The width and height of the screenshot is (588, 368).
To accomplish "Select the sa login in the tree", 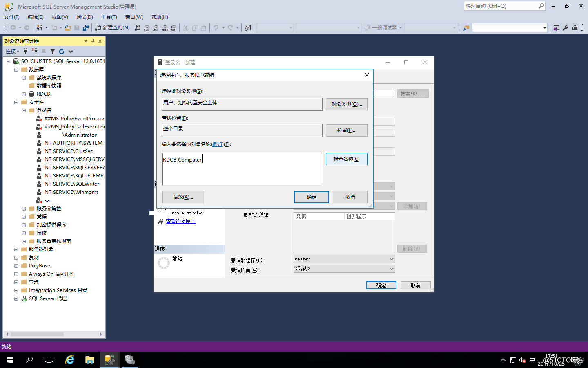I will [x=47, y=200].
